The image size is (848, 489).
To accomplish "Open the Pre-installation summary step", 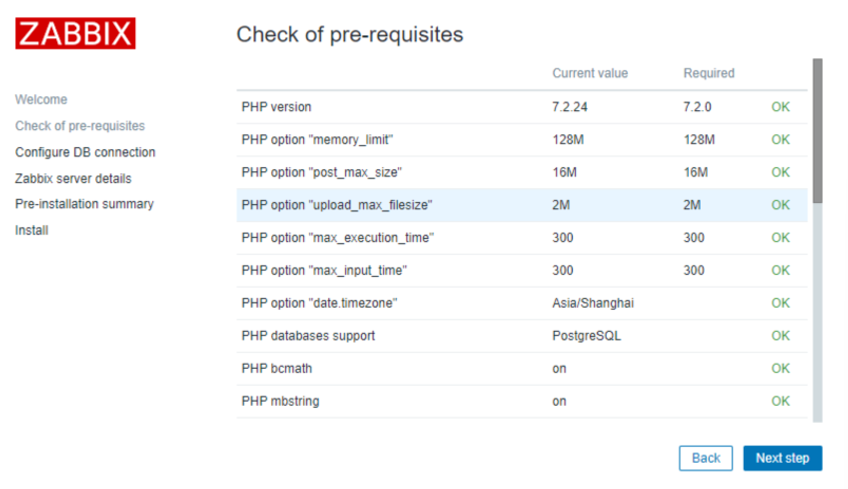I will [x=84, y=204].
